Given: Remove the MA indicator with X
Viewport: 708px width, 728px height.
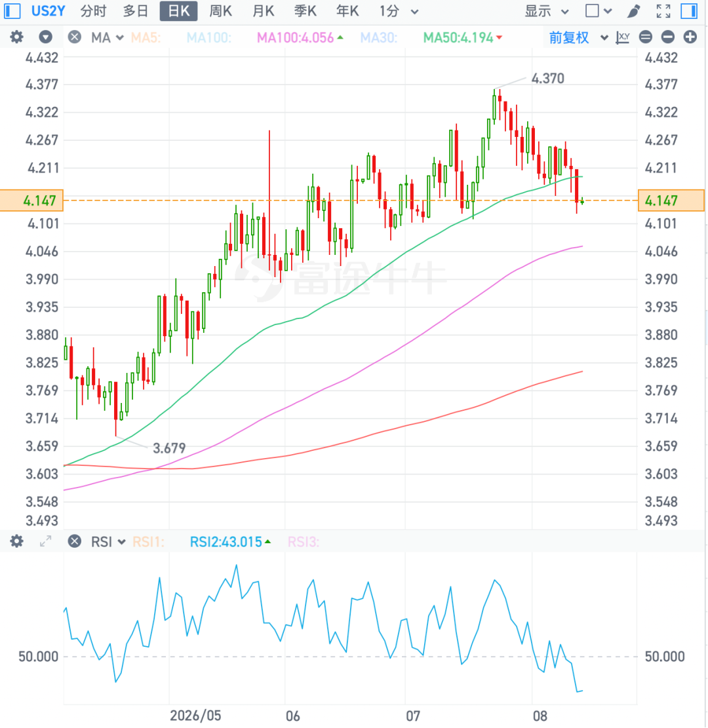Looking at the screenshot, I should [x=74, y=37].
